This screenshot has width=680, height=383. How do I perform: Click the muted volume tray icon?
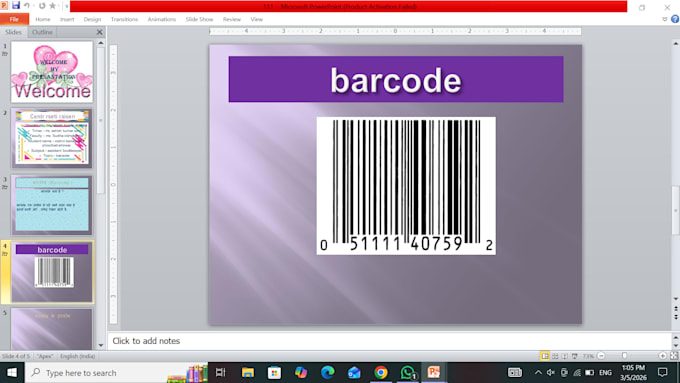(x=551, y=373)
